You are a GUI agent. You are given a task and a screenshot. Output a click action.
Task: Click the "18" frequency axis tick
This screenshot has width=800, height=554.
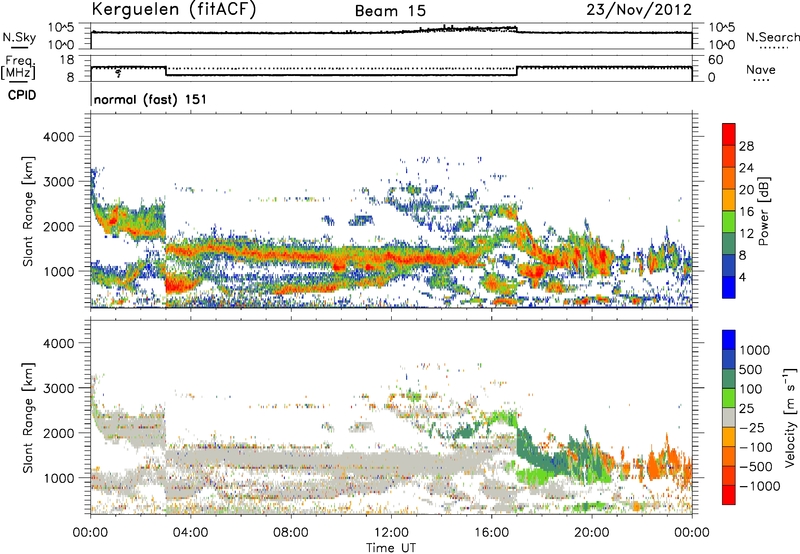coord(67,60)
